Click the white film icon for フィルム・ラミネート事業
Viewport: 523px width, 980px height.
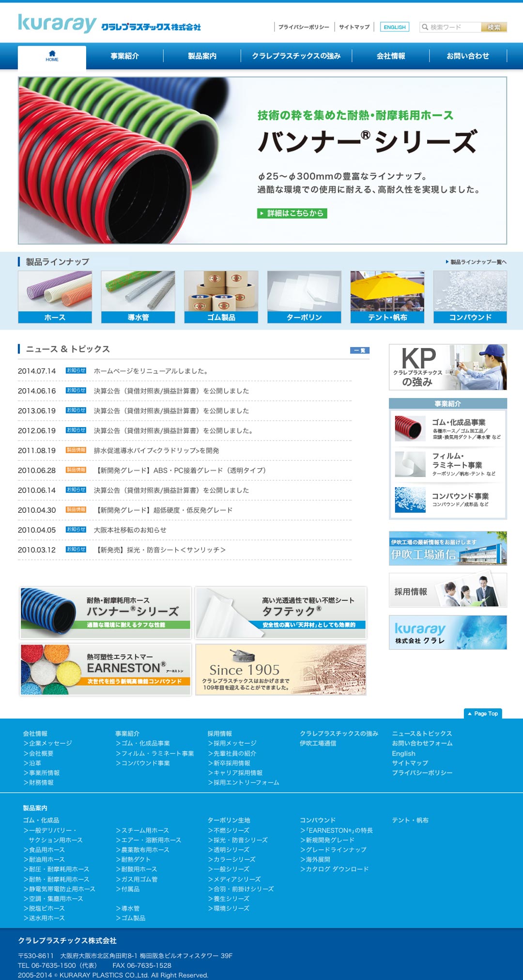pos(410,464)
